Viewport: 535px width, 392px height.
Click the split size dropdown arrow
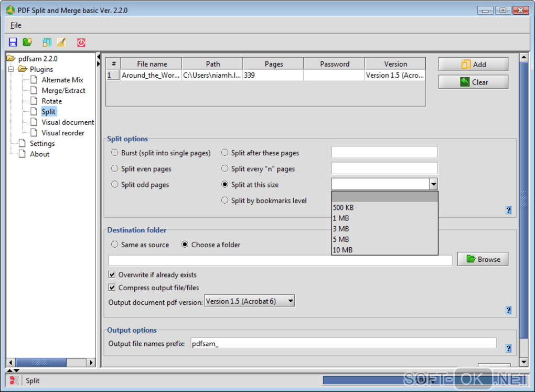[433, 184]
